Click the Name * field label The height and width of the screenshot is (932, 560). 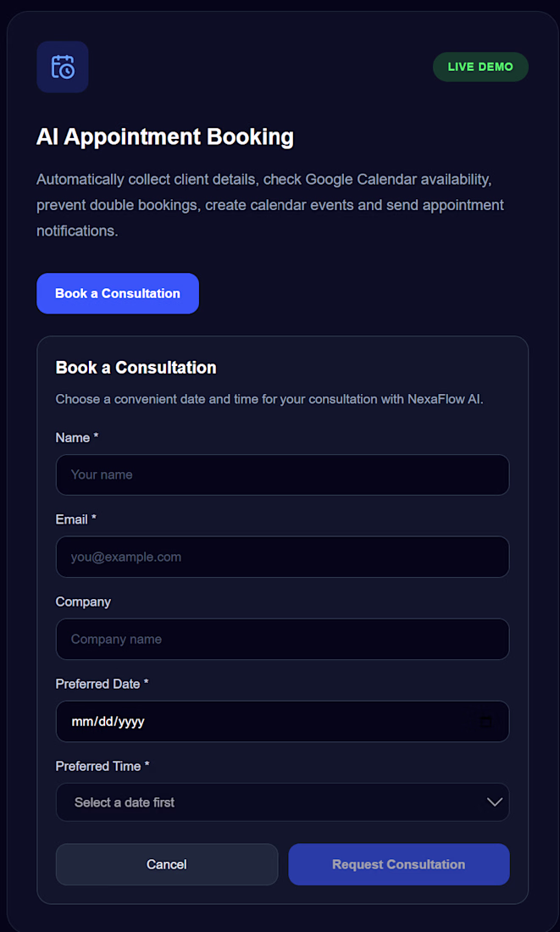(x=77, y=437)
